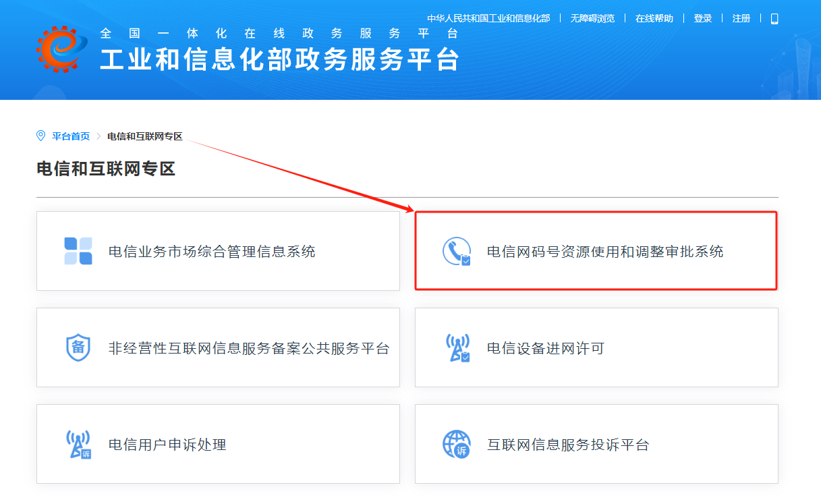Open 电信网码号资源使用和调整审批系统 title text

point(605,252)
